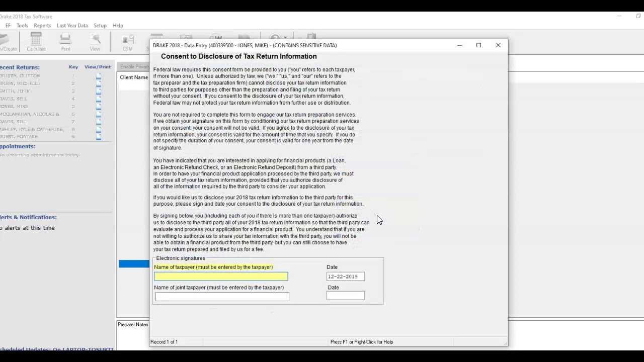Close the Data Entry consent dialog
This screenshot has width=644, height=362.
pos(498,45)
